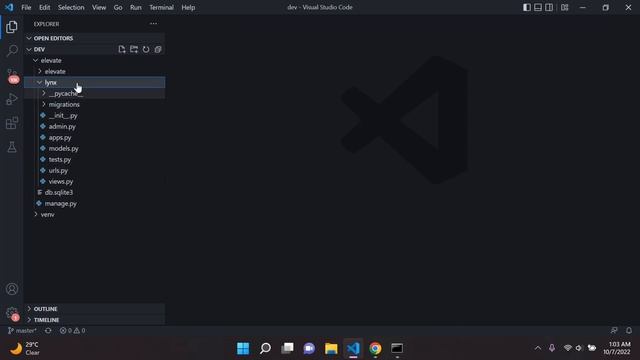Toggle the bottom panel layout icon
The width and height of the screenshot is (640, 360).
(x=538, y=7)
